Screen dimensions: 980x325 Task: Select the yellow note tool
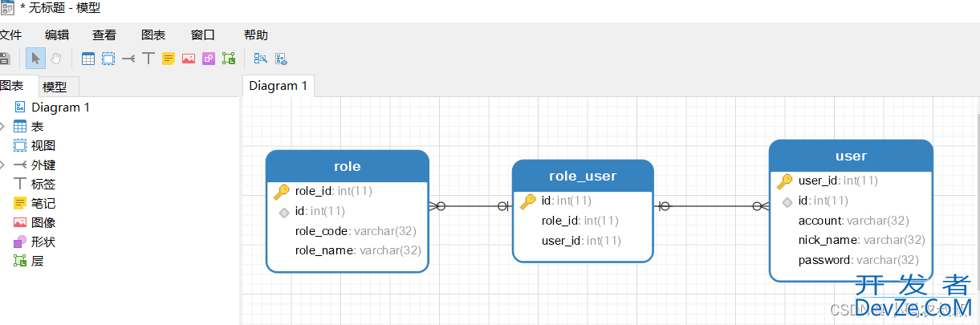click(169, 59)
